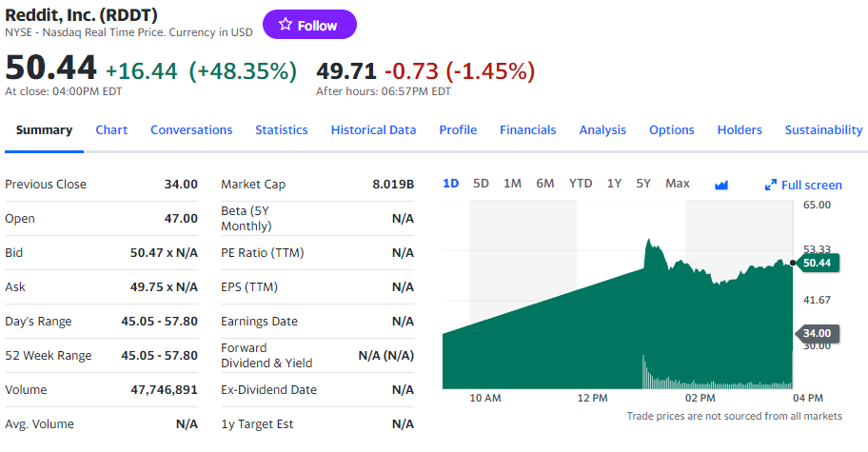The height and width of the screenshot is (452, 868).
Task: Click the closing price 50.44 headline
Action: tap(51, 69)
